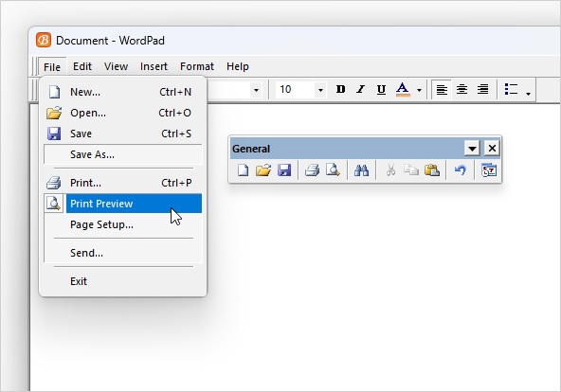Open the View menu

point(116,66)
